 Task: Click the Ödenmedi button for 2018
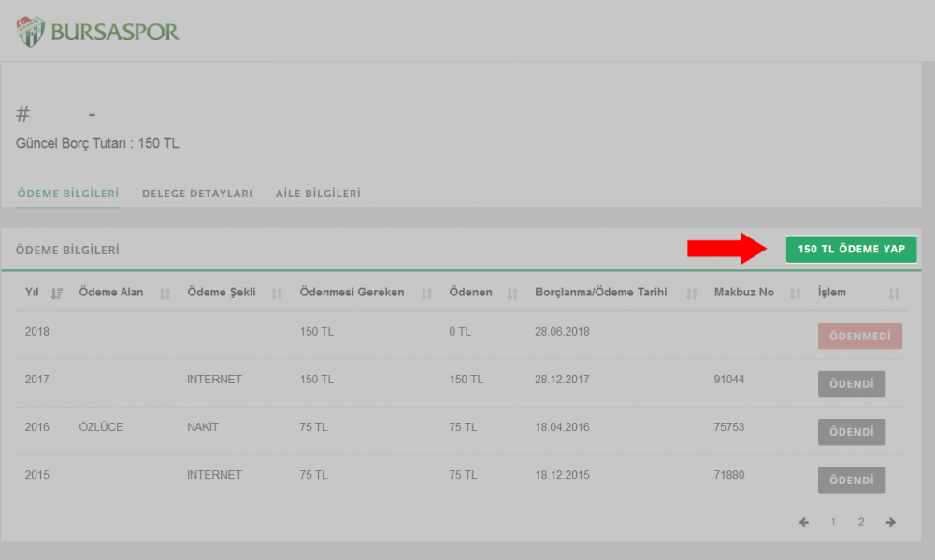pyautogui.click(x=859, y=337)
